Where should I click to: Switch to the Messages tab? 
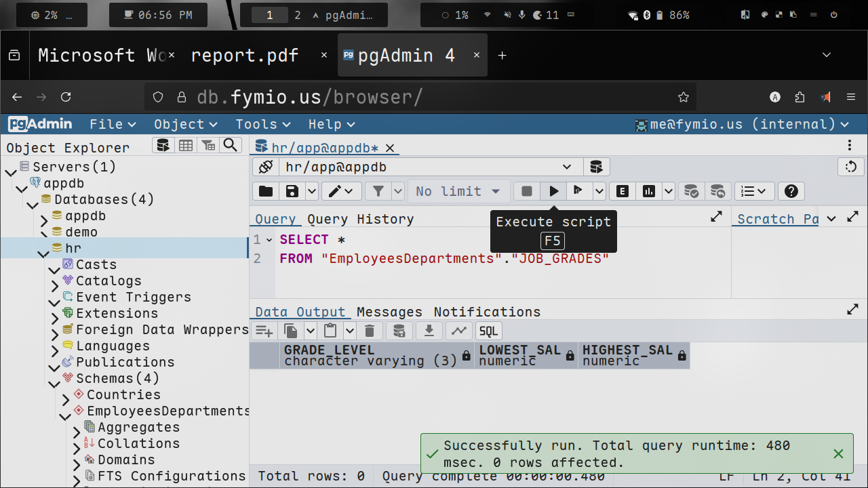(x=389, y=312)
